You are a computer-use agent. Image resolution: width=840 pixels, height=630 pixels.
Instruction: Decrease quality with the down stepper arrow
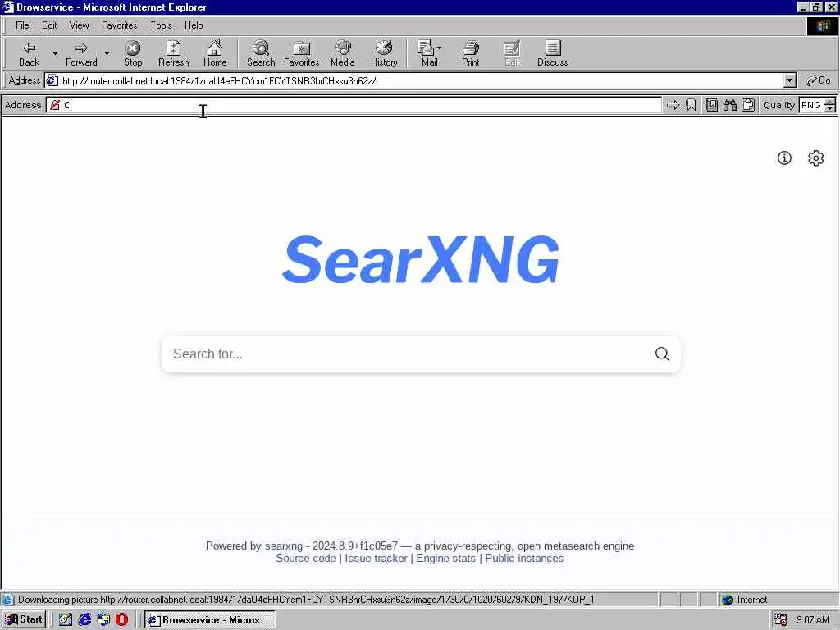tap(830, 109)
